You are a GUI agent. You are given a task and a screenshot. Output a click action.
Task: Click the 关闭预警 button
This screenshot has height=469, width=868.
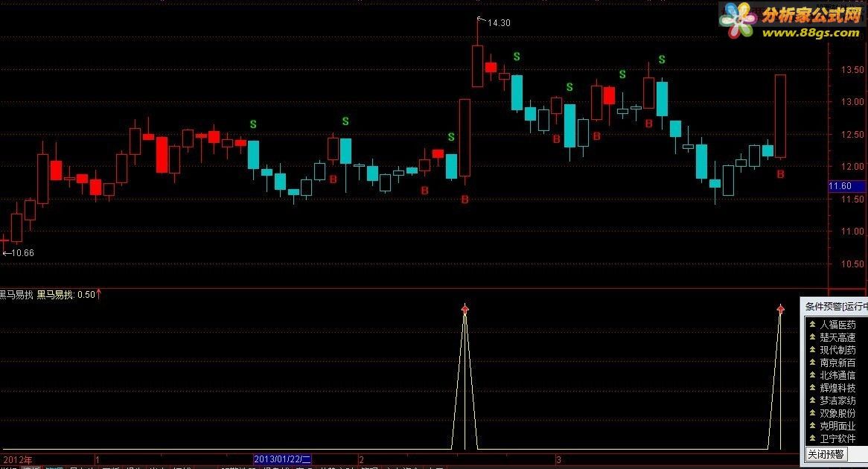click(x=826, y=455)
